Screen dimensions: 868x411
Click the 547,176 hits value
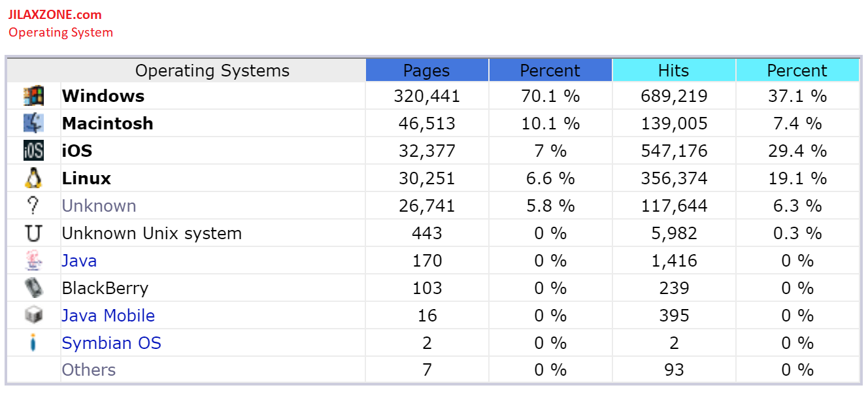(x=674, y=151)
